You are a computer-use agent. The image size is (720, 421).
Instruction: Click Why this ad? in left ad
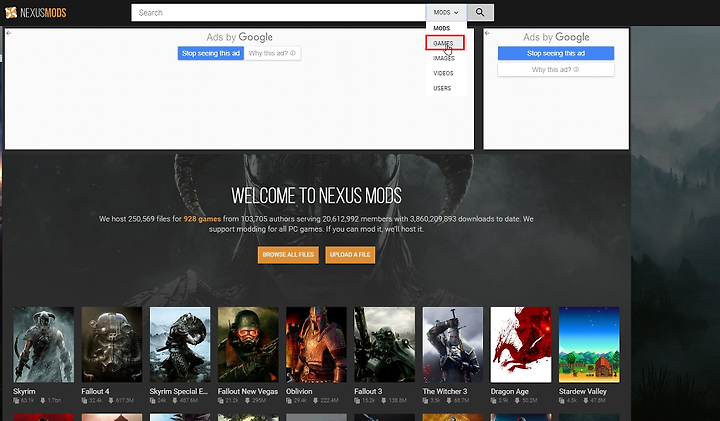click(x=272, y=53)
